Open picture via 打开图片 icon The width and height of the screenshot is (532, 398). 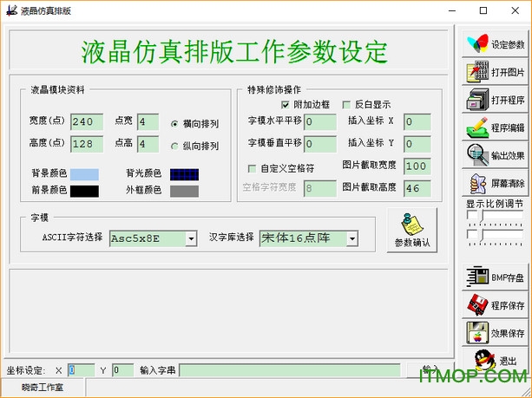tap(495, 71)
